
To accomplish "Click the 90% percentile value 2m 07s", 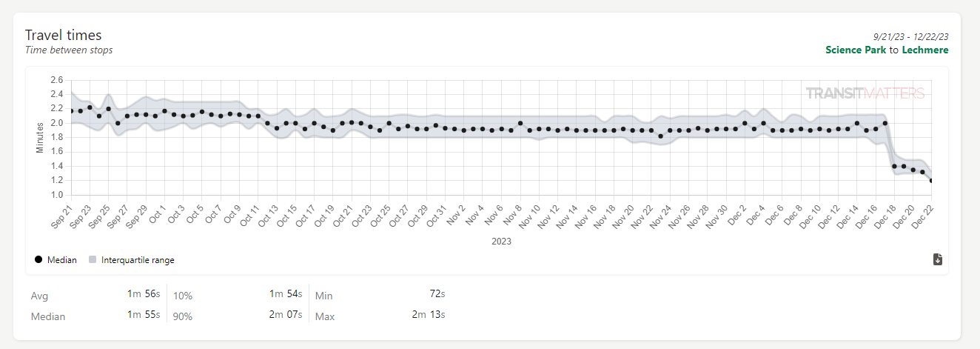I will [x=286, y=315].
